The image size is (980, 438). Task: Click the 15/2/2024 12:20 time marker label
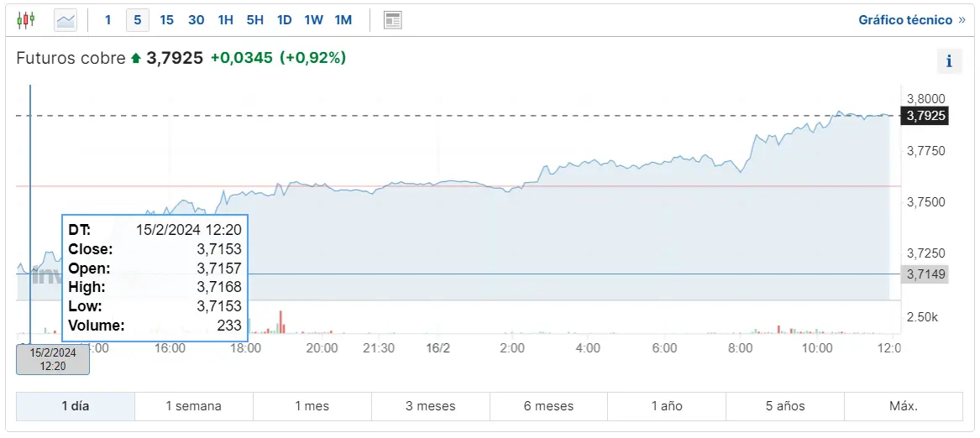[53, 359]
